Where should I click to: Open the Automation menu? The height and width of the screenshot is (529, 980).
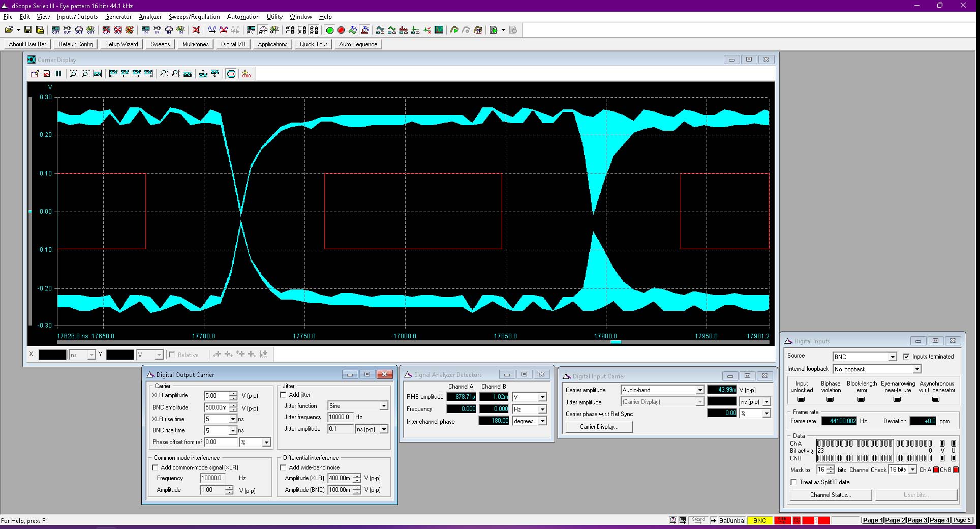tap(243, 17)
